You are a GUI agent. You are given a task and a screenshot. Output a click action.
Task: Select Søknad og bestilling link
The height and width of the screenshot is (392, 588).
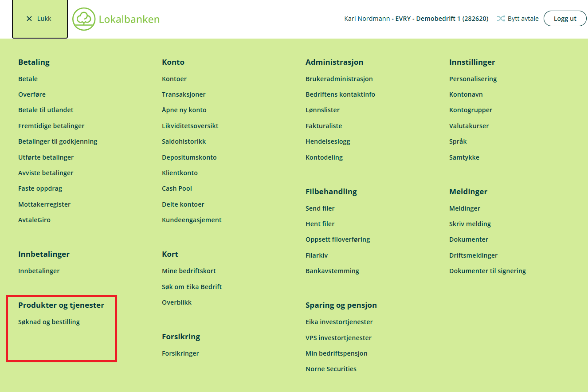(x=49, y=322)
